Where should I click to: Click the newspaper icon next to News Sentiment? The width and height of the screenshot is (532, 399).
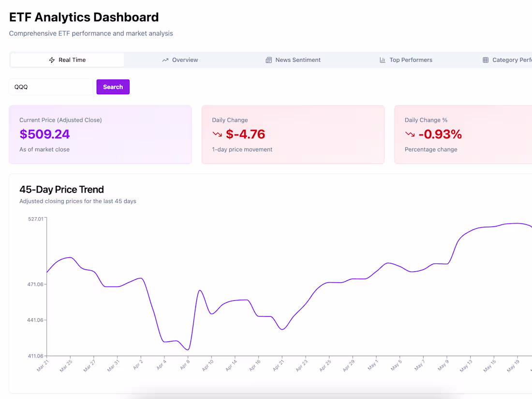[x=269, y=59]
